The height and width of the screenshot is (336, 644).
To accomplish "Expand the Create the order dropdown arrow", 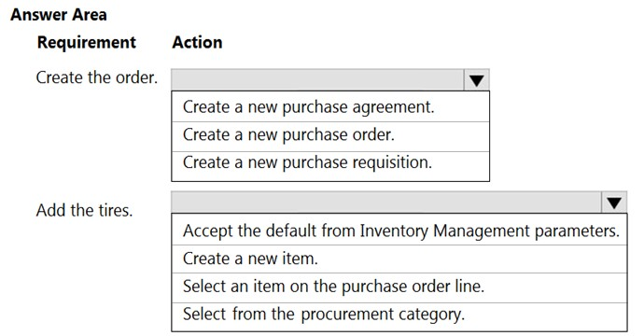I will pyautogui.click(x=476, y=80).
